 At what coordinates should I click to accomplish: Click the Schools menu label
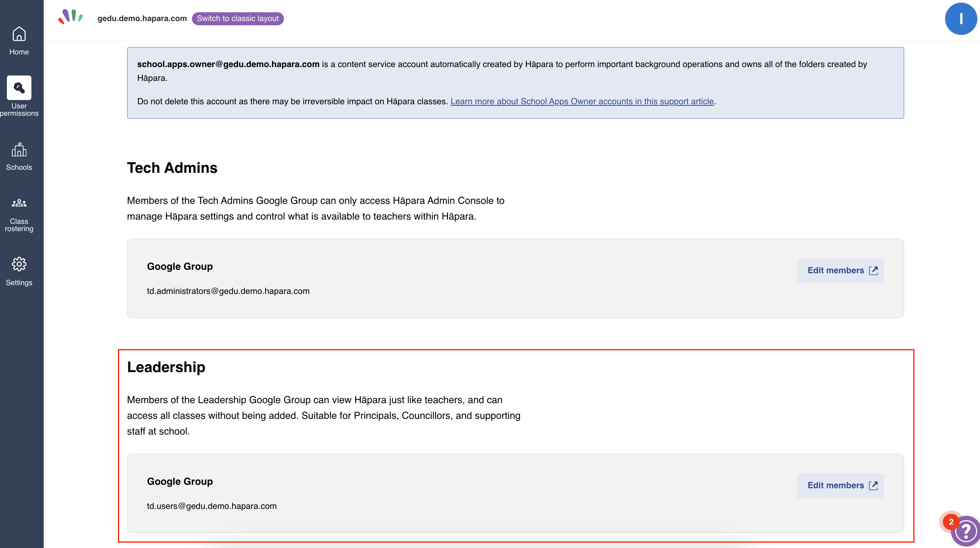[x=19, y=167]
